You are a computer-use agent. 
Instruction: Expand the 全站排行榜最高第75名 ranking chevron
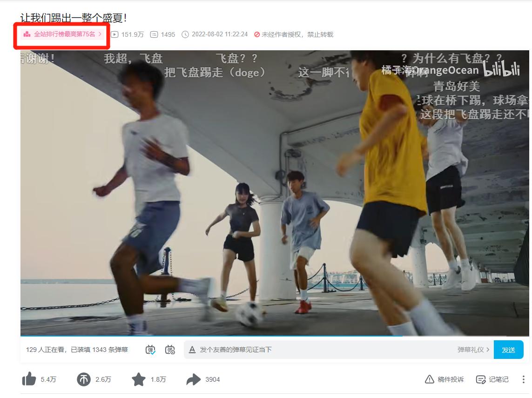pyautogui.click(x=101, y=34)
